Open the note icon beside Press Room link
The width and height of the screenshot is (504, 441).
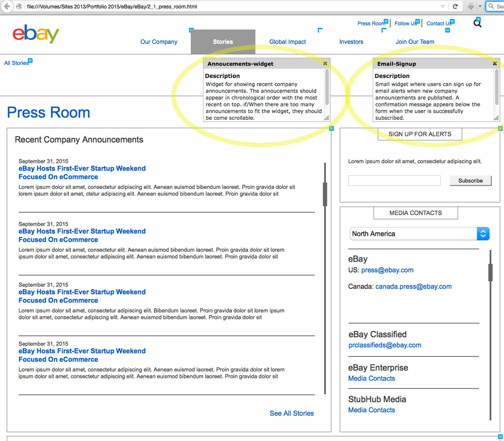coord(386,21)
